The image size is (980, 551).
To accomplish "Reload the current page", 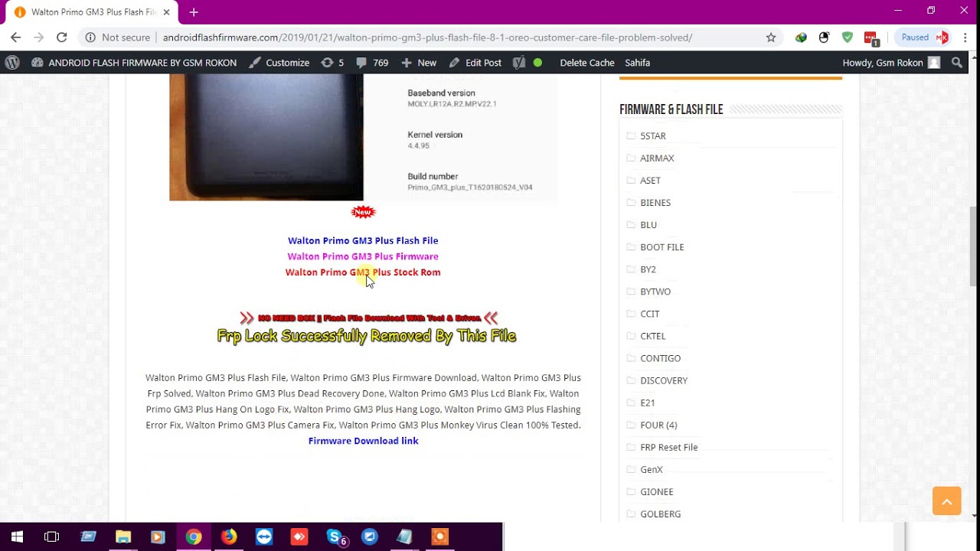I will tap(61, 37).
